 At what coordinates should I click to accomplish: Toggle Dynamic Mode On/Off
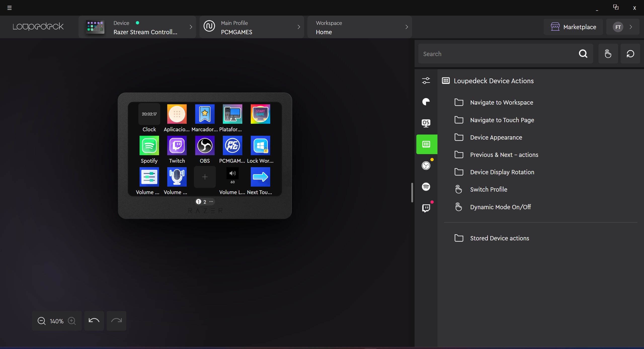pyautogui.click(x=500, y=207)
